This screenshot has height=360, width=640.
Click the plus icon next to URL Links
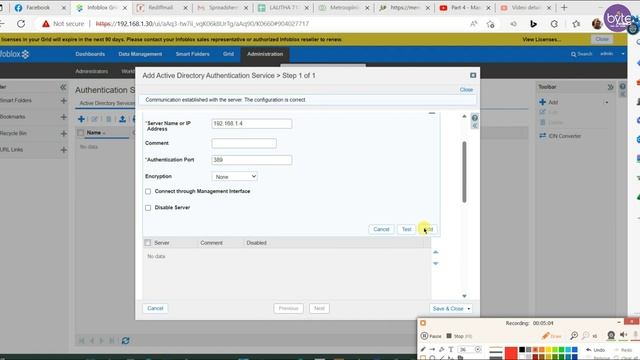coord(64,150)
